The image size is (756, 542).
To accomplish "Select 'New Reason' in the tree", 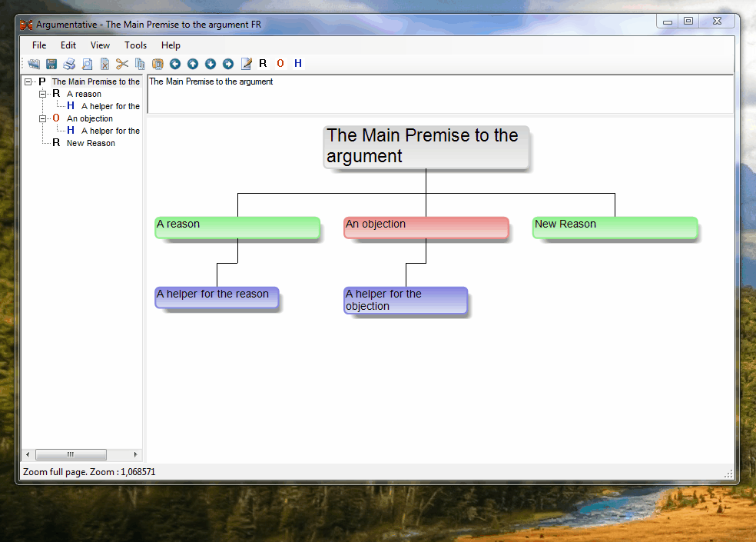I will point(91,143).
